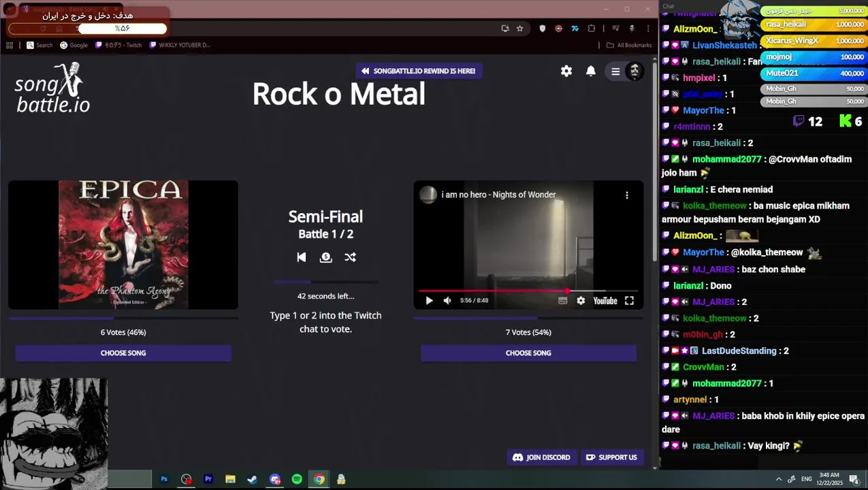Open the blue 7TV extension icon

pos(575,29)
